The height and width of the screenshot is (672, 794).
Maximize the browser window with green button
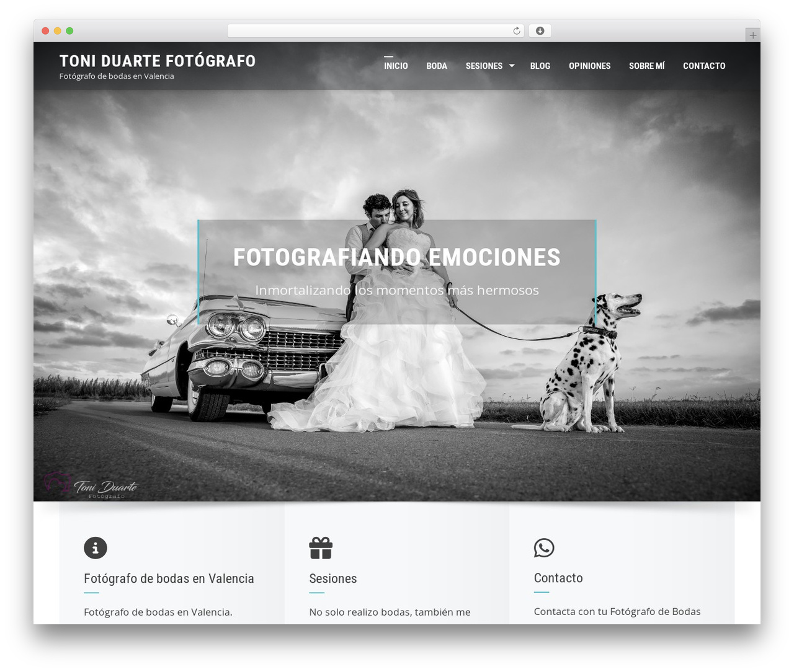(69, 31)
